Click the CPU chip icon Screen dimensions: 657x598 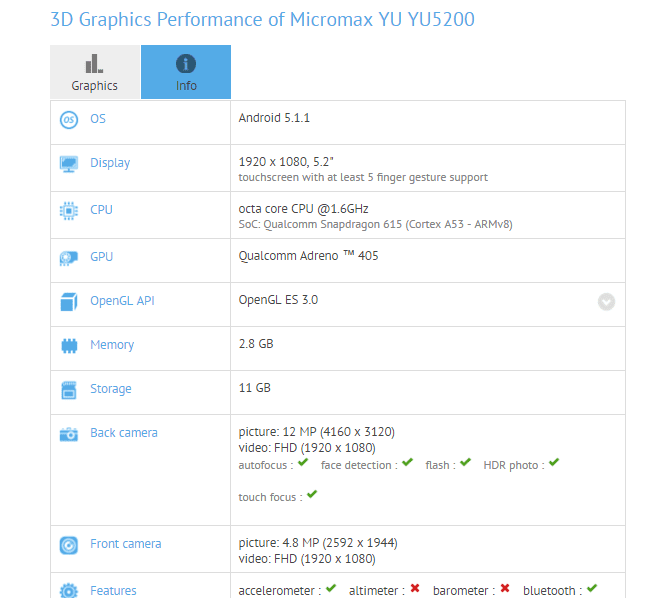(x=69, y=211)
